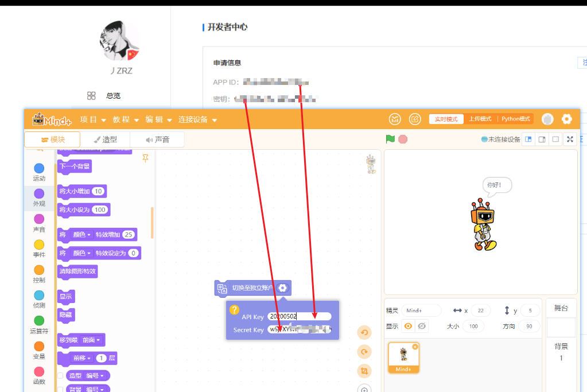The image size is (587, 392).
Task: Click the zoom in icon in workspace
Action: tap(364, 389)
